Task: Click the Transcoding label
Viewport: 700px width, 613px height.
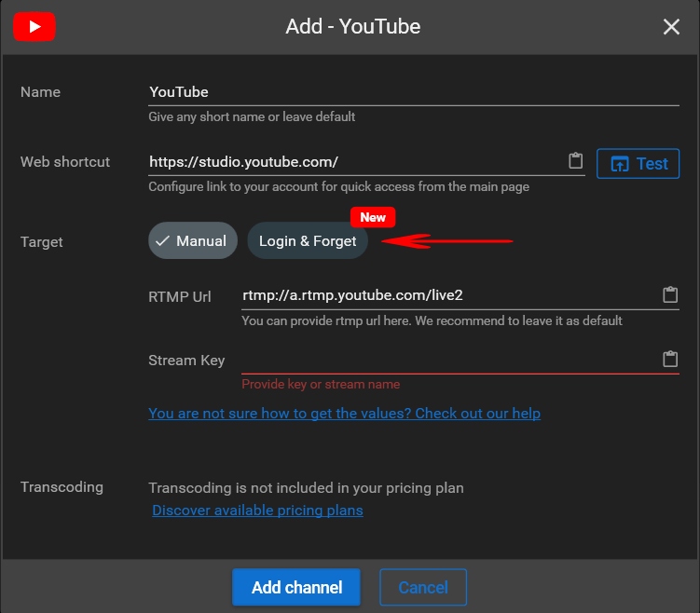Action: [62, 487]
